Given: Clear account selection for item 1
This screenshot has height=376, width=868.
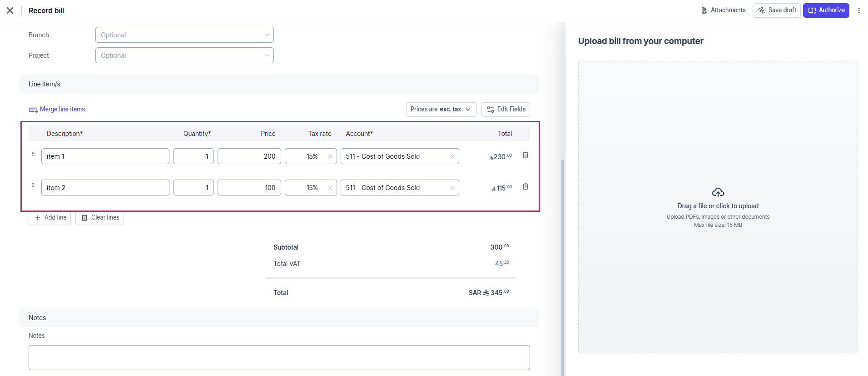Looking at the screenshot, I should [452, 156].
